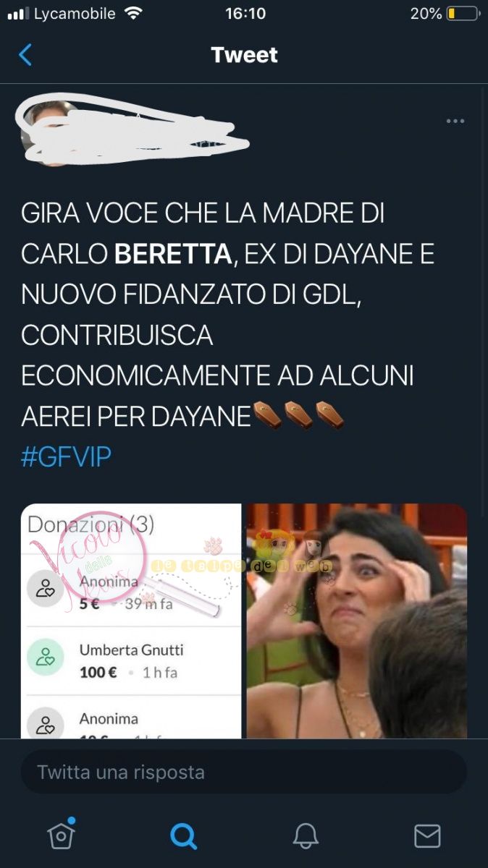Tap the bold BERETTA keyword in tweet
This screenshot has width=488, height=868.
coord(172,254)
